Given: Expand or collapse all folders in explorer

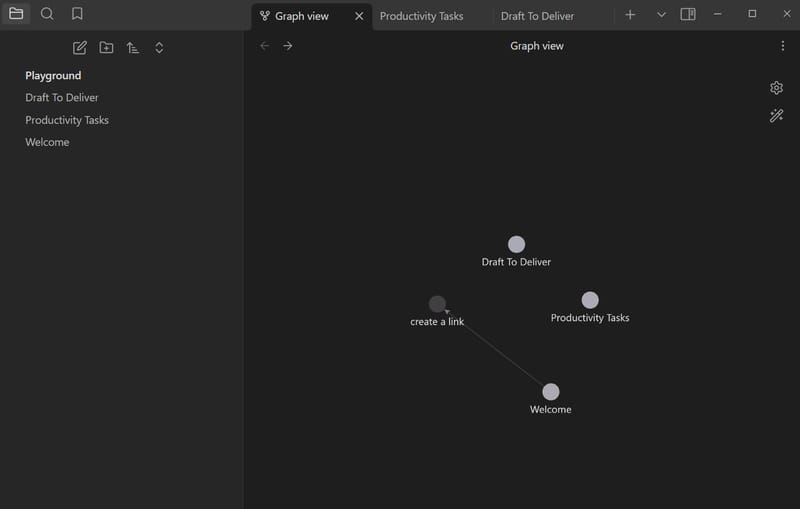Looking at the screenshot, I should 159,48.
